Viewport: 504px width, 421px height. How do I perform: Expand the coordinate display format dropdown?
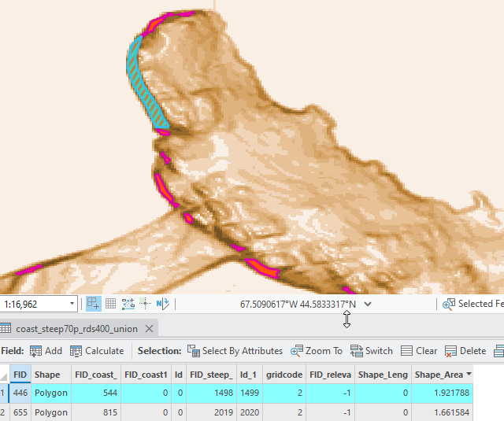tap(368, 304)
